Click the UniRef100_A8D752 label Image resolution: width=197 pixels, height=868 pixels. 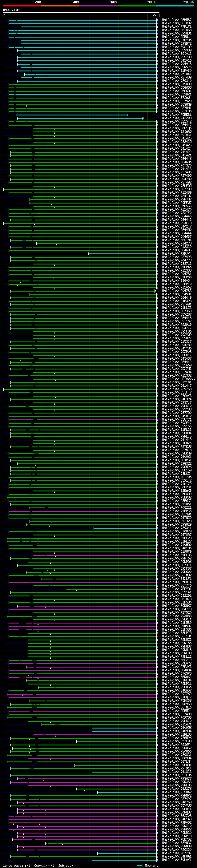pyautogui.click(x=177, y=839)
